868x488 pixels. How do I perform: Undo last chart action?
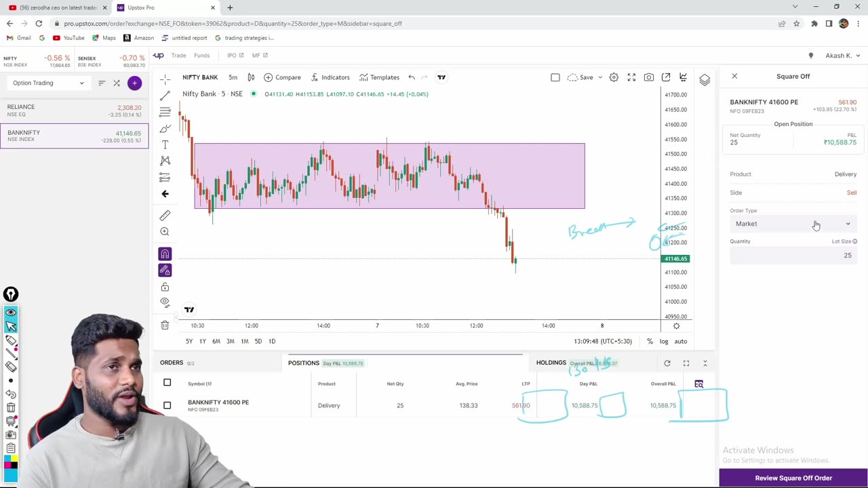pyautogui.click(x=412, y=77)
